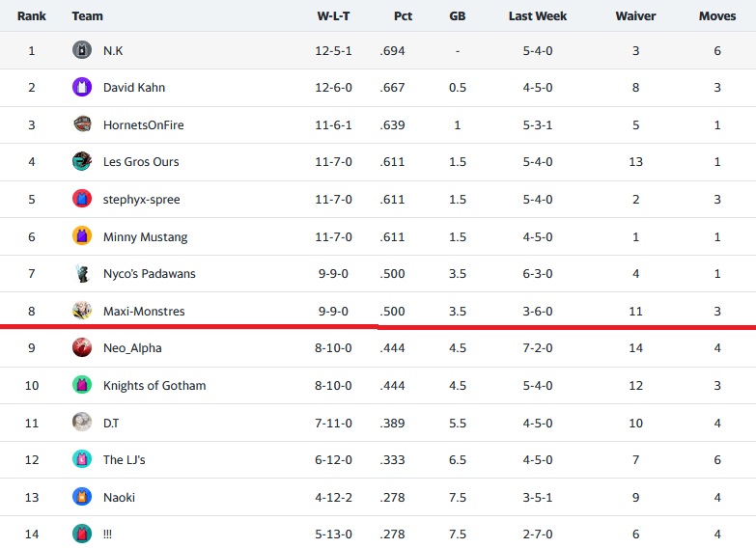Click the W-L-T column header
Screen dimensions: 756x548
click(333, 15)
